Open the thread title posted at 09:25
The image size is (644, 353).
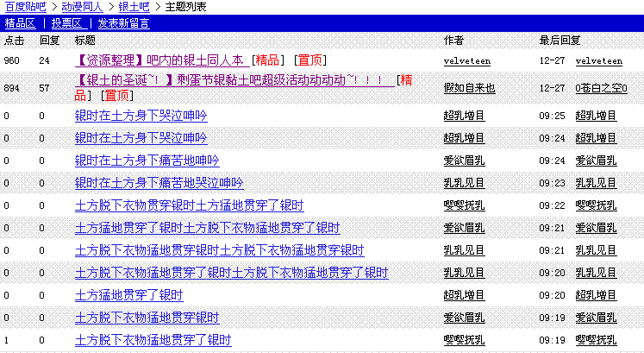pyautogui.click(x=141, y=116)
